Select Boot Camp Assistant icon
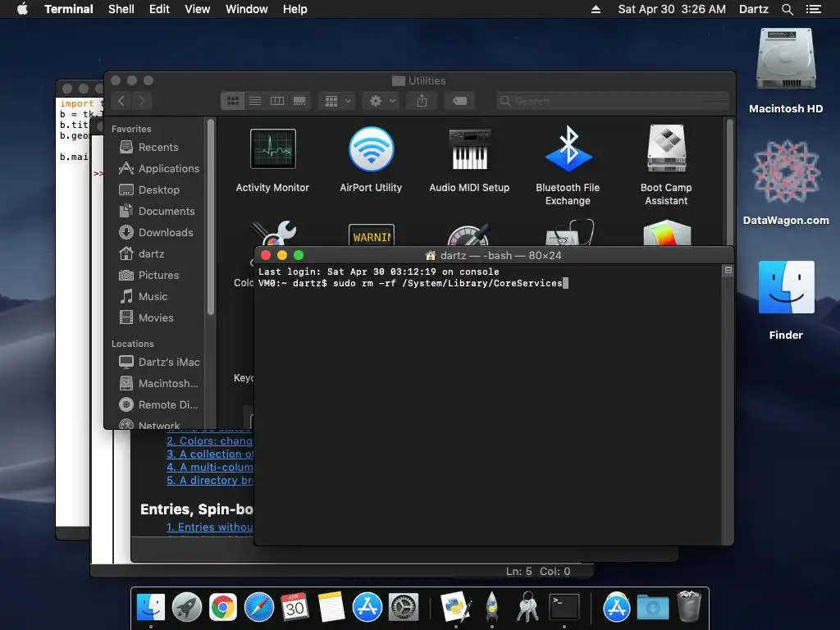The image size is (840, 630). coord(666,149)
